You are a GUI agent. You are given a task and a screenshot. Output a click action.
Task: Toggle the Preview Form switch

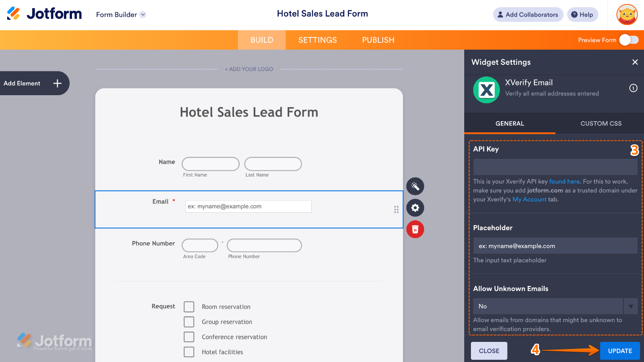pos(629,40)
